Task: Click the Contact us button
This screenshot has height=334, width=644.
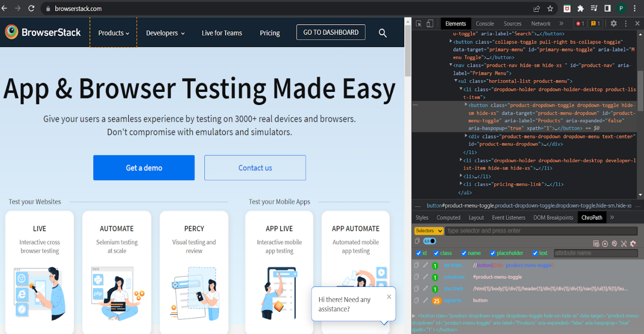Action: 255,168
